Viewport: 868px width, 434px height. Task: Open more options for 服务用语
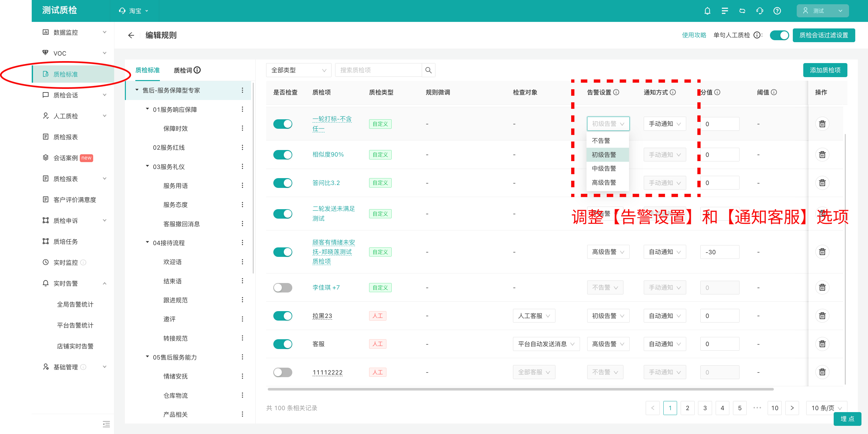coord(242,186)
